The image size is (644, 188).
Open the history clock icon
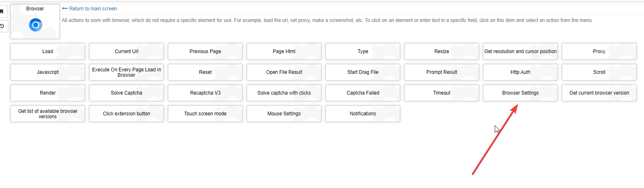click(2, 26)
